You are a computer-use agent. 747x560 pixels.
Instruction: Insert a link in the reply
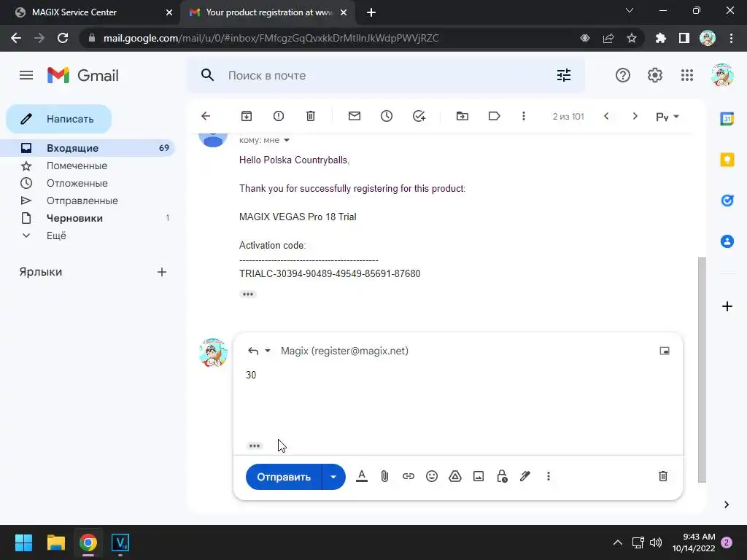pyautogui.click(x=409, y=476)
